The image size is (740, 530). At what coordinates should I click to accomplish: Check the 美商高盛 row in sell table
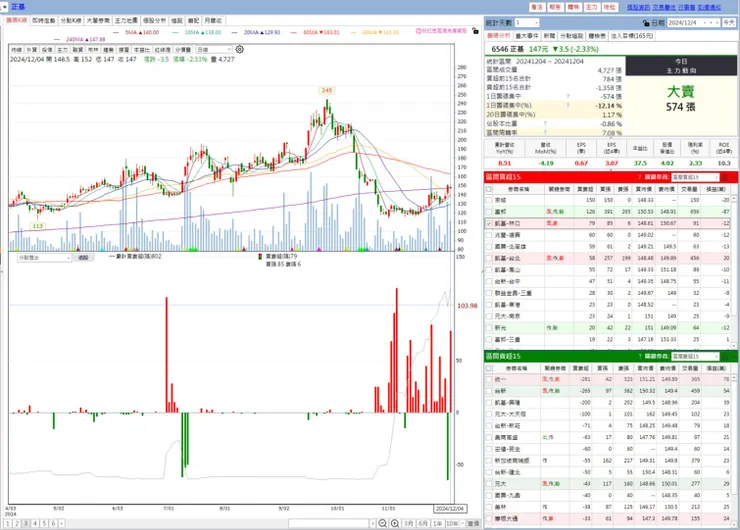point(489,437)
